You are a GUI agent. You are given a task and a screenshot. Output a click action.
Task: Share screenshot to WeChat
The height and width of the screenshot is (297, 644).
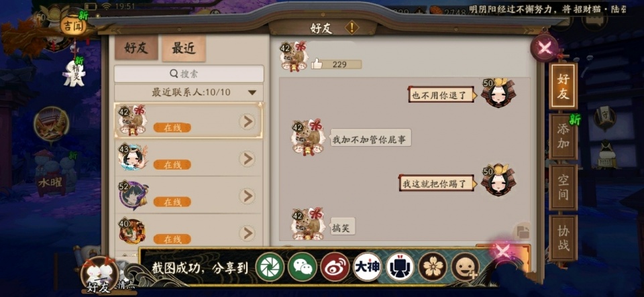303,267
